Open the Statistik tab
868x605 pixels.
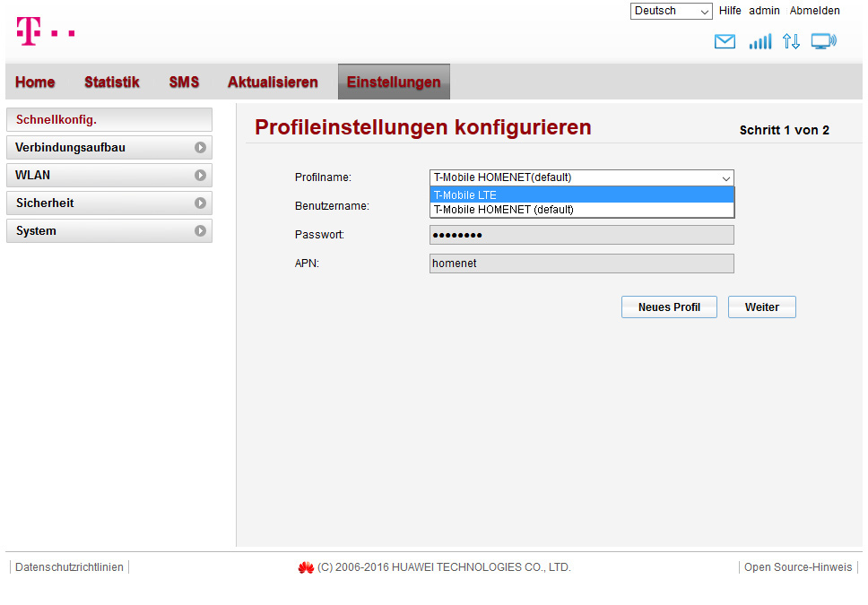pyautogui.click(x=112, y=82)
